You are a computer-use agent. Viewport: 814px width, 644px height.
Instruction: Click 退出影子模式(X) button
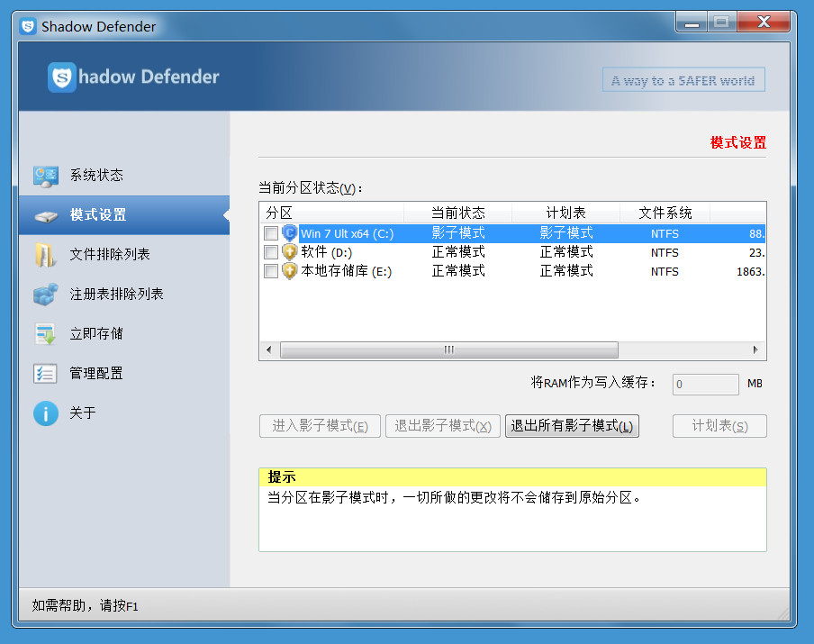(x=443, y=426)
